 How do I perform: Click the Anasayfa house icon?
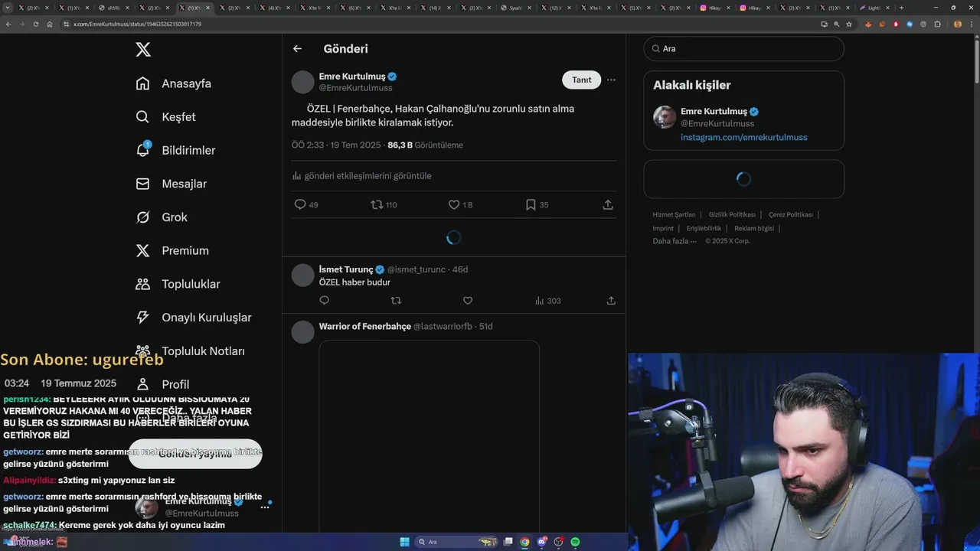(142, 83)
